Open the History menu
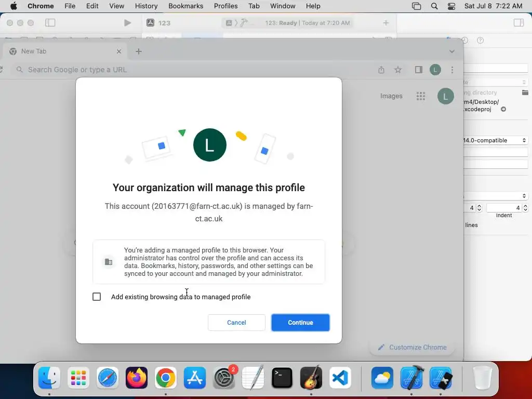 146,6
